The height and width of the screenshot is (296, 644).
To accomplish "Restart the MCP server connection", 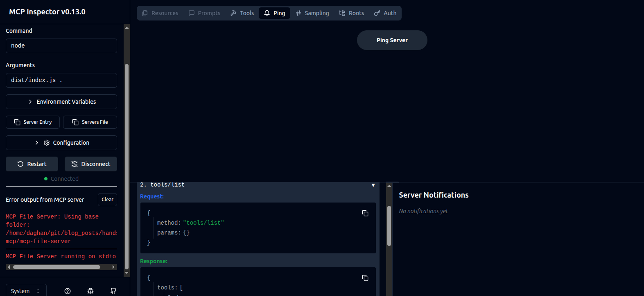I will coord(32,164).
